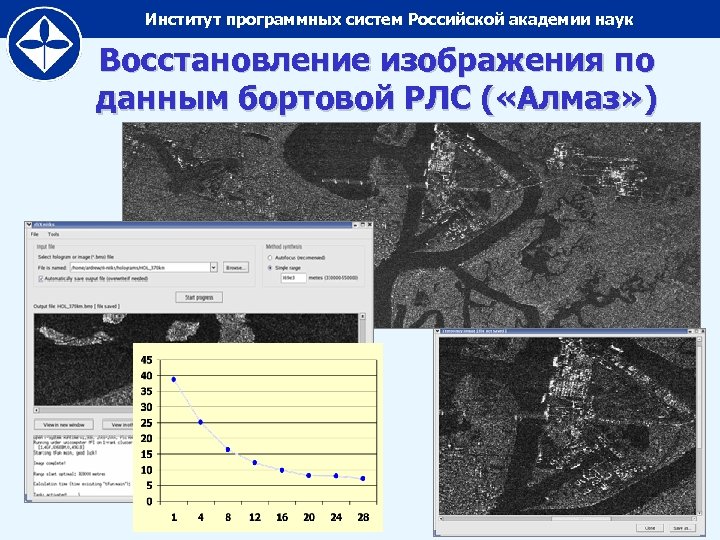Click the 'Method synthesis' group label
Screen dimensions: 720x540
(284, 247)
